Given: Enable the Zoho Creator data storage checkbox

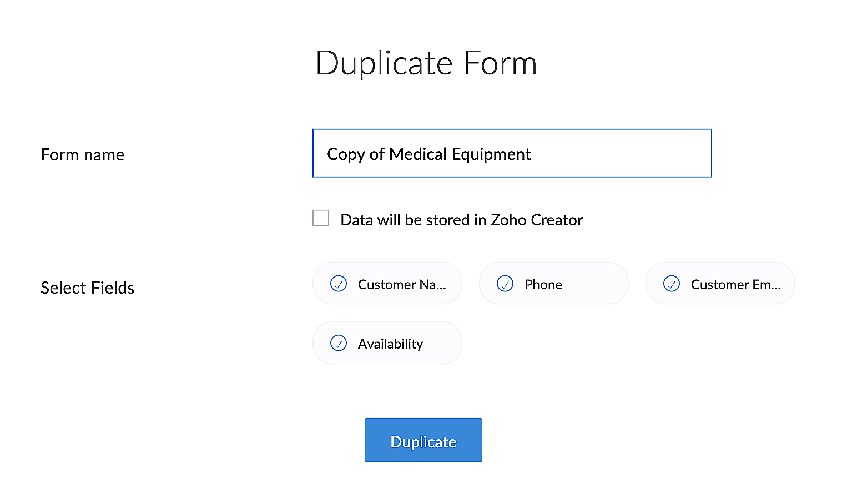Looking at the screenshot, I should (x=321, y=218).
